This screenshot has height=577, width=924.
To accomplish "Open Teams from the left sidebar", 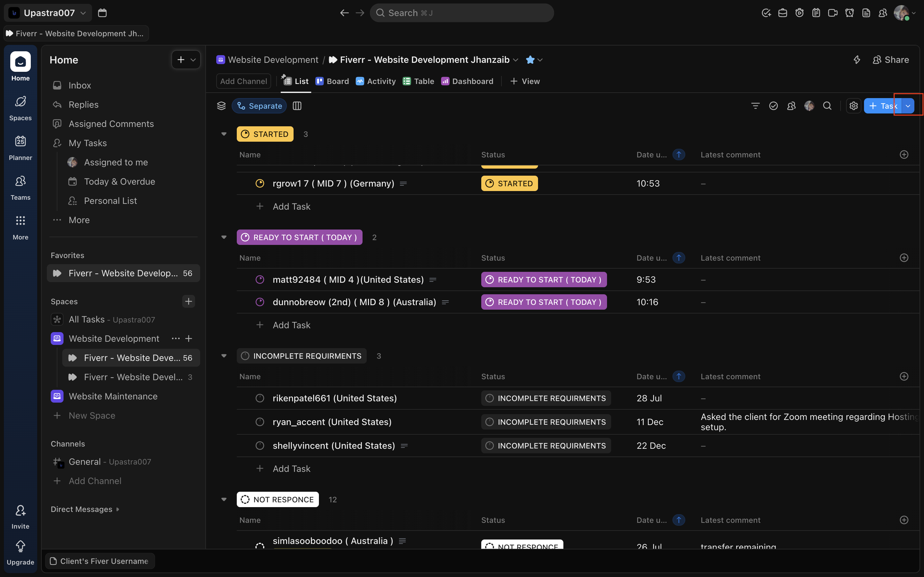I will [x=20, y=187].
